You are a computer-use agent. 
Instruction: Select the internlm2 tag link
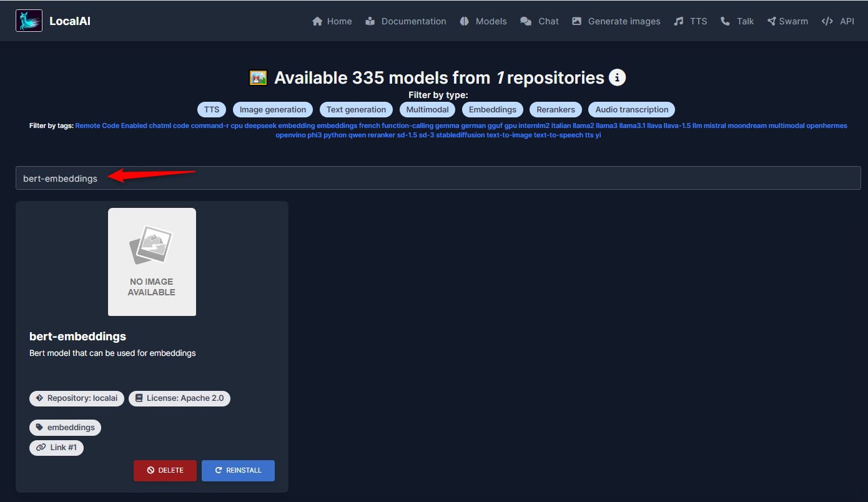535,125
